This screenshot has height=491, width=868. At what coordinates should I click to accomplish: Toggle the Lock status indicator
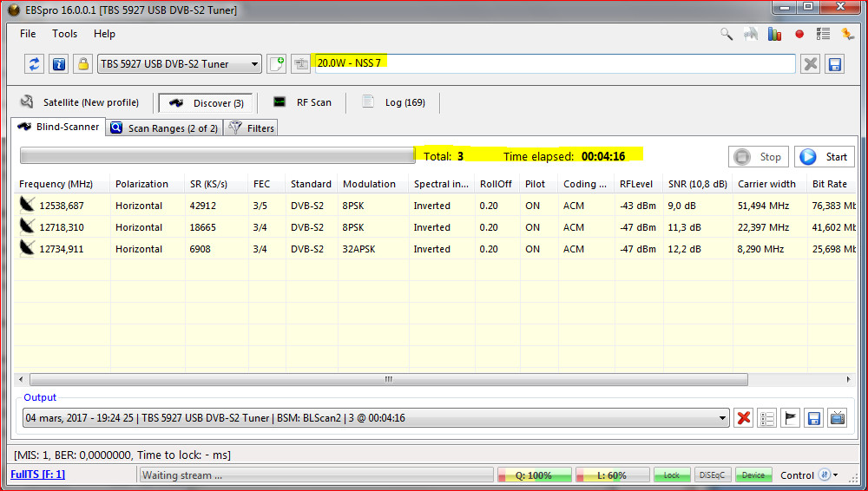(672, 475)
